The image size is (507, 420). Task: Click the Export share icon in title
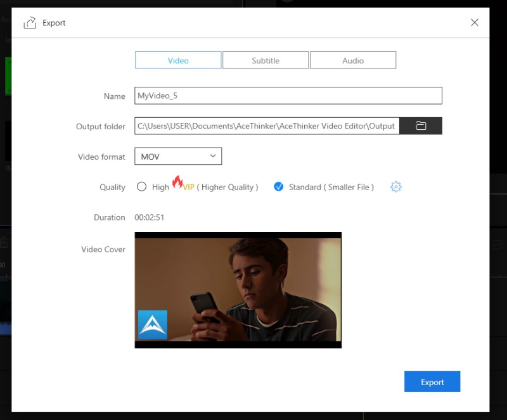(30, 23)
